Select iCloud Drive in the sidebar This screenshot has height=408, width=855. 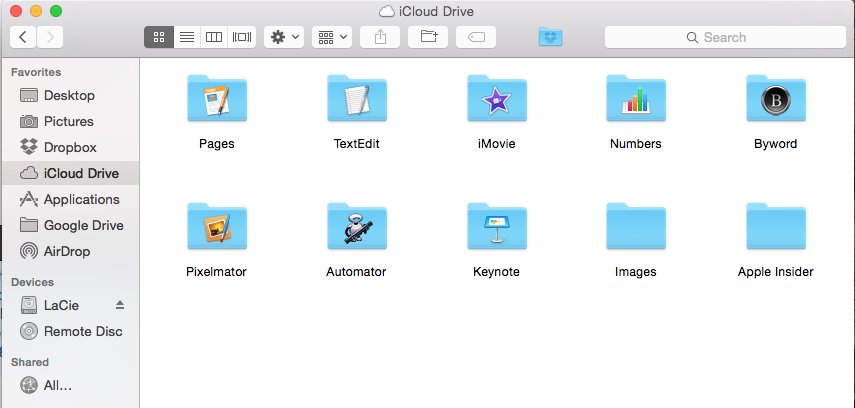(x=70, y=173)
